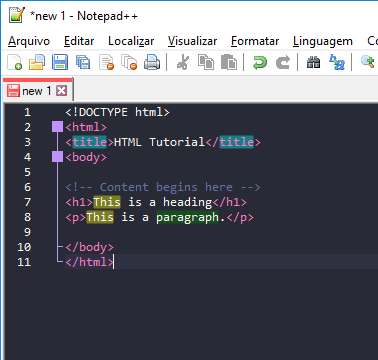Open the Visualizar menu
This screenshot has height=360, width=378.
tap(192, 41)
